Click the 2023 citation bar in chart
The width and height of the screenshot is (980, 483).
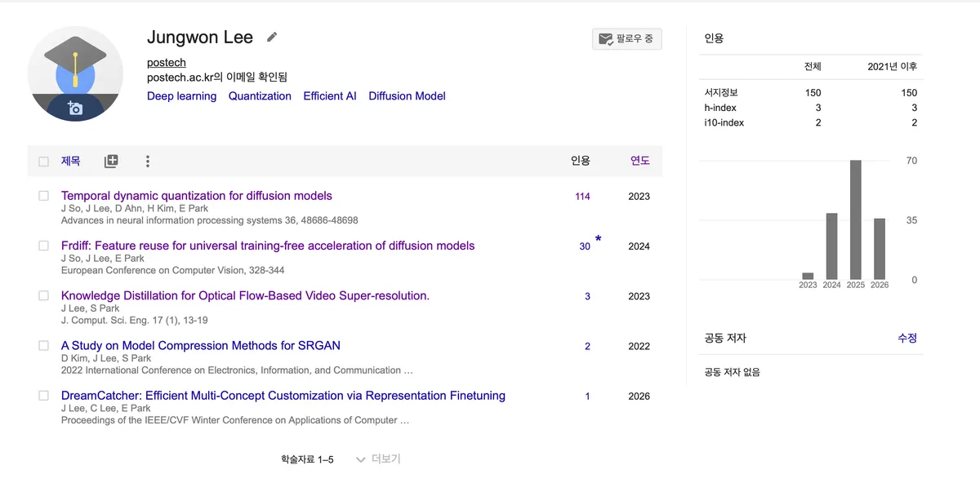click(x=808, y=277)
